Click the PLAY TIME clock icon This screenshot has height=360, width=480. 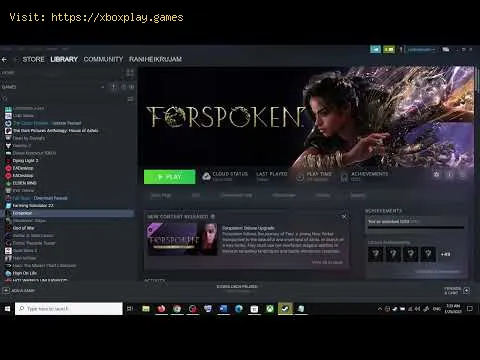(x=300, y=177)
